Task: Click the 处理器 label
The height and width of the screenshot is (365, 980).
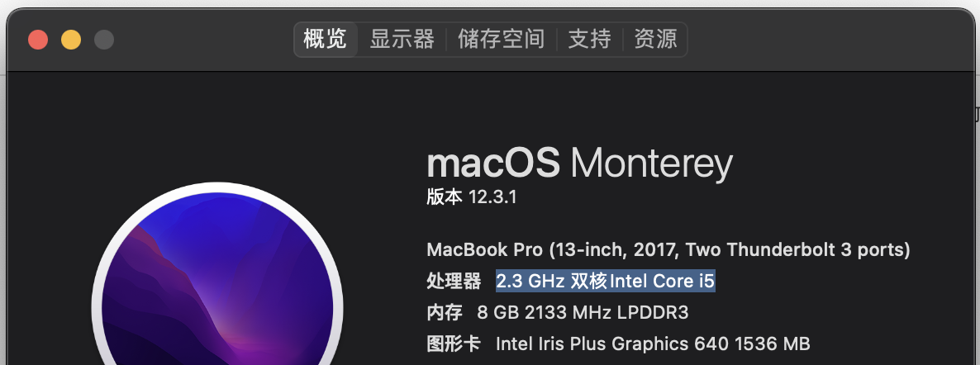Action: [x=454, y=282]
